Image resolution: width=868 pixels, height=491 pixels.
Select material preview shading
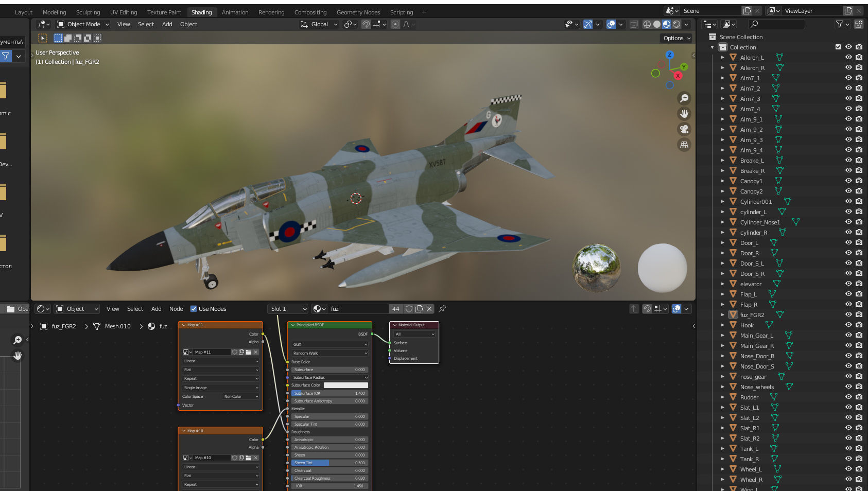click(667, 24)
